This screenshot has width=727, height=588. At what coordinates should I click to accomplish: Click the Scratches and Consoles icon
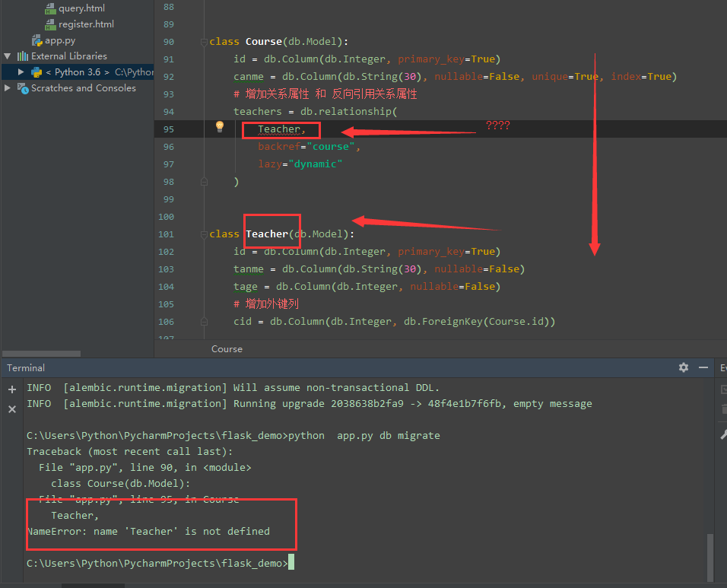click(23, 88)
